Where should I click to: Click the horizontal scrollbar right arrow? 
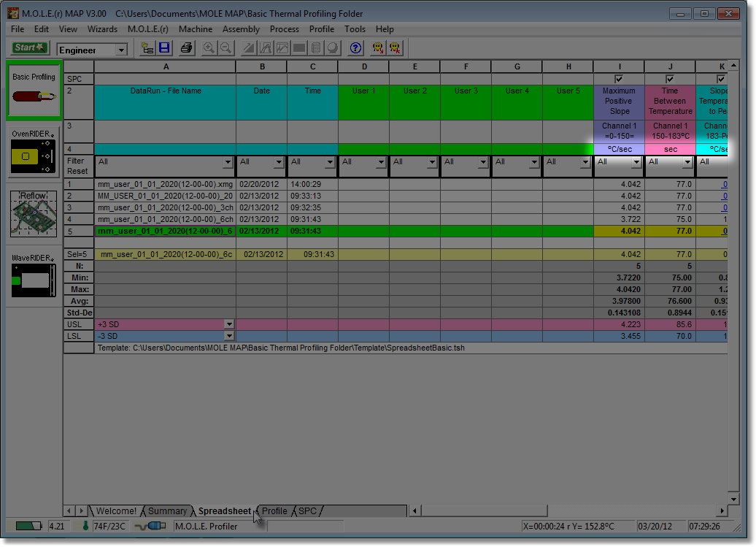(x=722, y=510)
